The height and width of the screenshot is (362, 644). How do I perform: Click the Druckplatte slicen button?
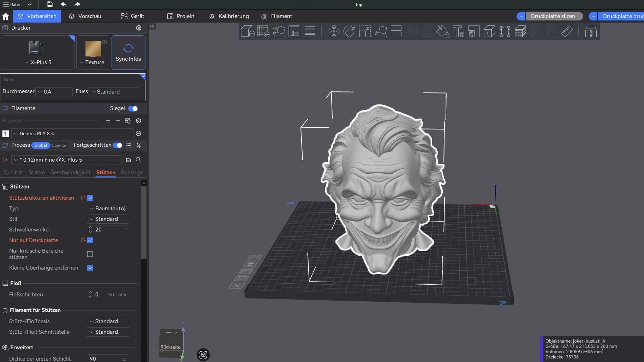point(553,16)
